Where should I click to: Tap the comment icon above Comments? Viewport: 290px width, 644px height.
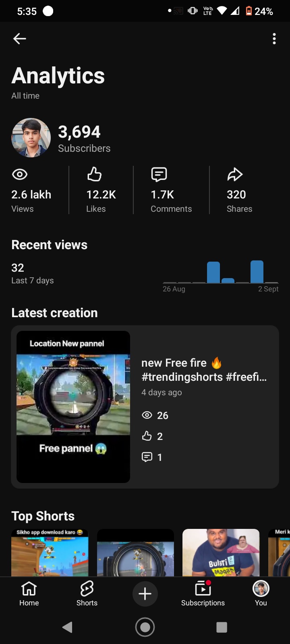159,174
